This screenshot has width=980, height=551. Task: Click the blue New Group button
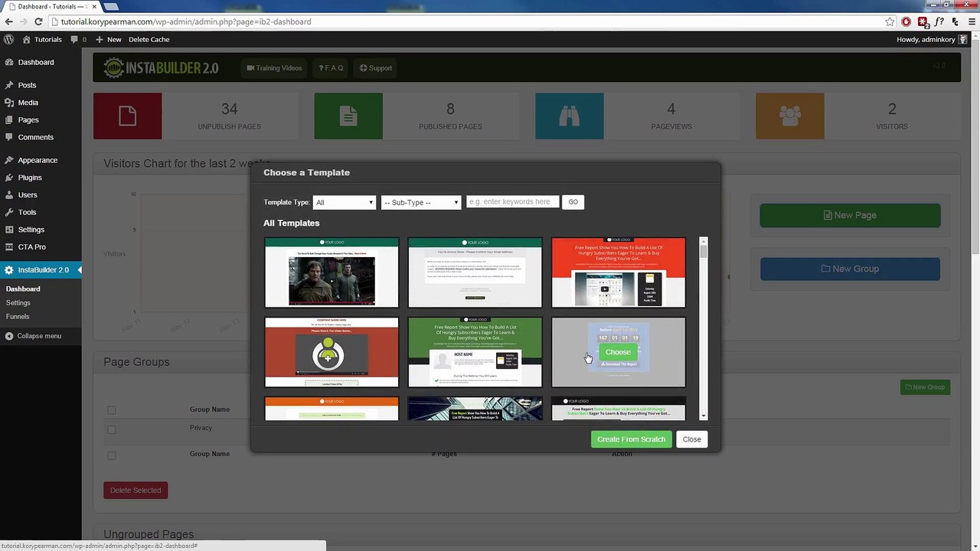(850, 269)
